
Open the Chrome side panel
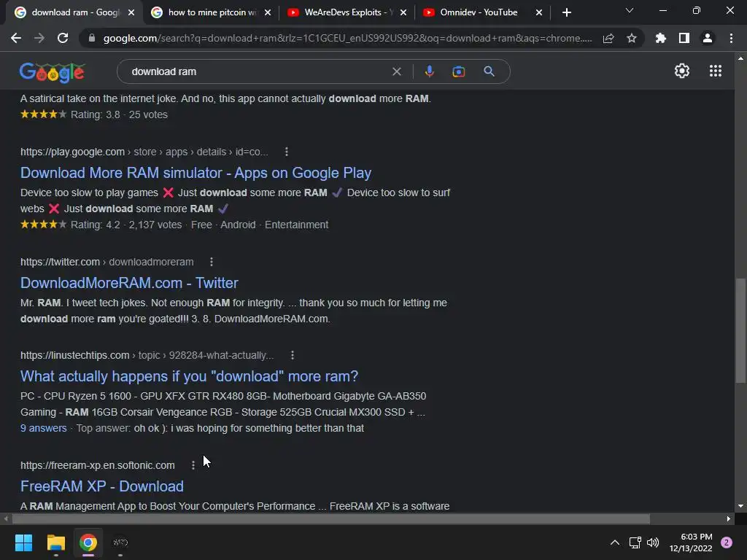[x=684, y=38]
